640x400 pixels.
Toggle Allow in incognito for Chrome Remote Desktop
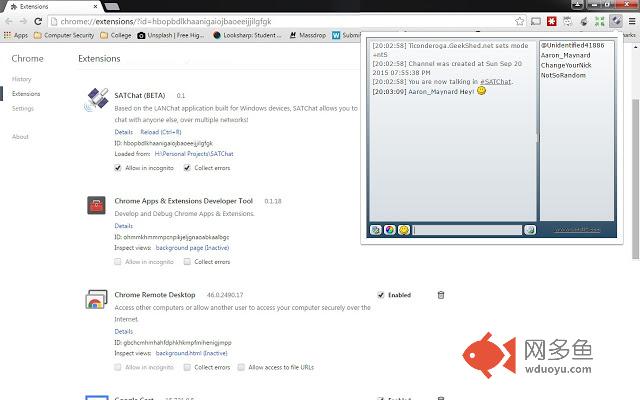[x=118, y=367]
